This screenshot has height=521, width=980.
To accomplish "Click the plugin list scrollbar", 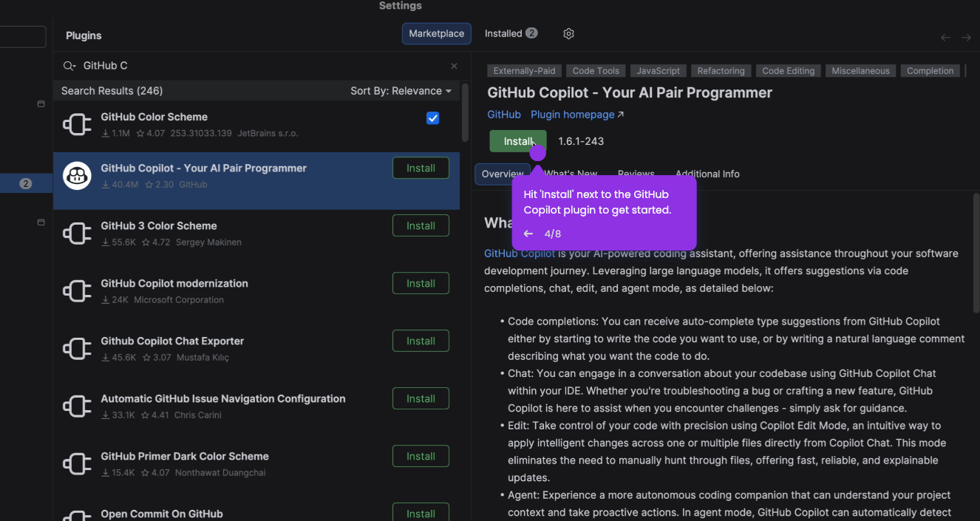I will (465, 112).
